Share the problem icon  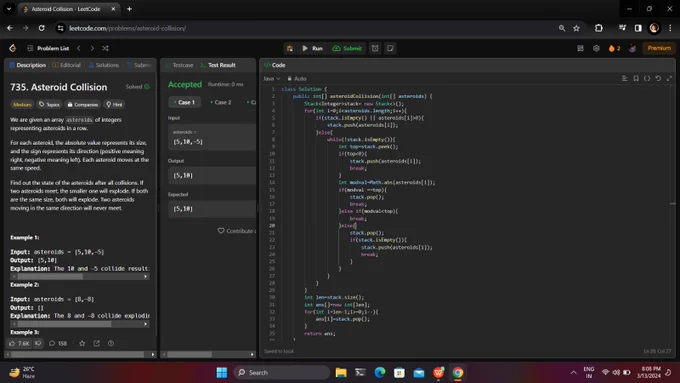pyautogui.click(x=97, y=343)
